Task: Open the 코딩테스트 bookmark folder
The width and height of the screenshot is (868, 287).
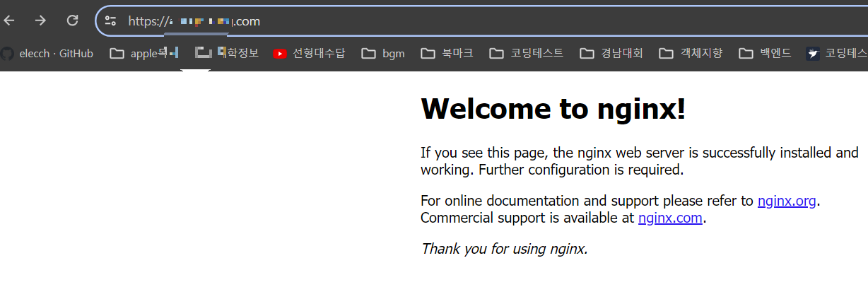Action: pyautogui.click(x=527, y=53)
